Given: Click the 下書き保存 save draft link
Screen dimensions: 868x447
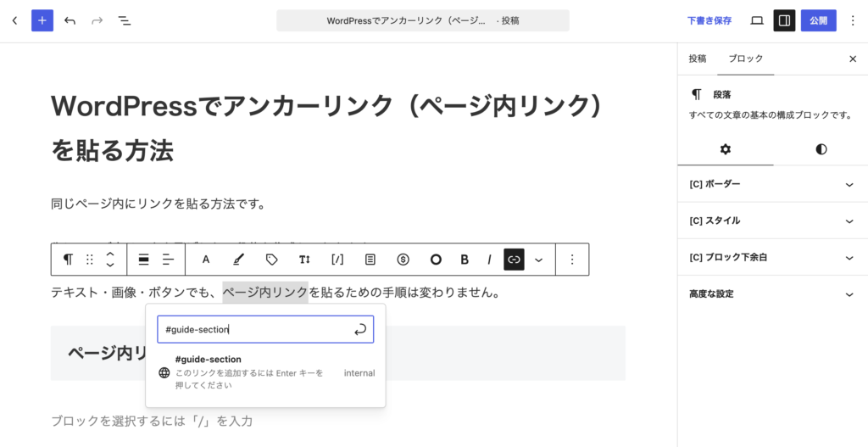Looking at the screenshot, I should click(709, 20).
